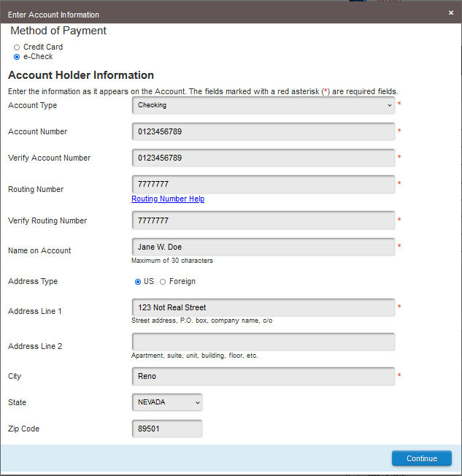Open the Routing Number Help link
The image size is (462, 476).
point(168,199)
